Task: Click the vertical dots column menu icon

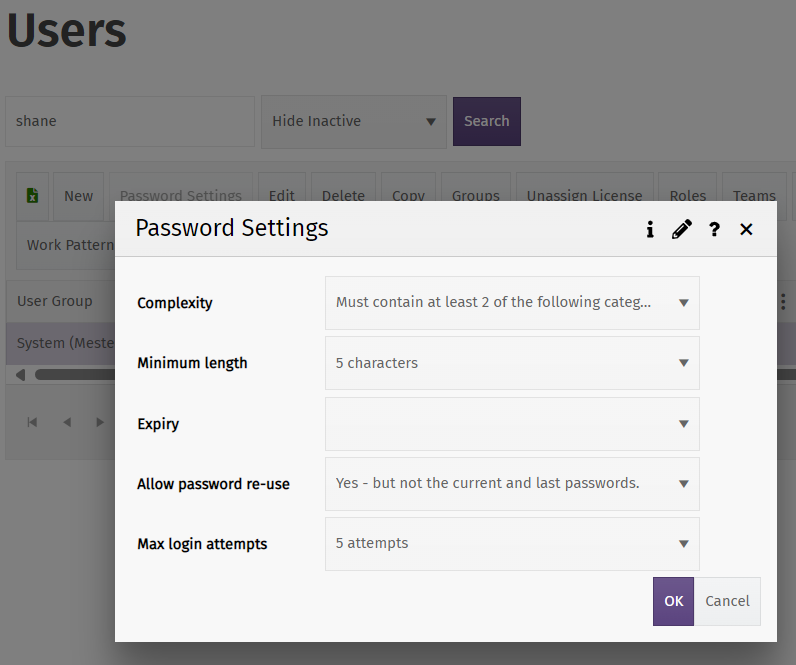Action: (x=782, y=301)
